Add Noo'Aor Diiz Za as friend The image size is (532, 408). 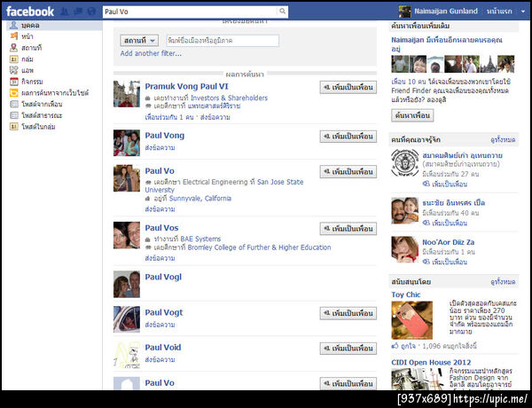pyautogui.click(x=444, y=262)
